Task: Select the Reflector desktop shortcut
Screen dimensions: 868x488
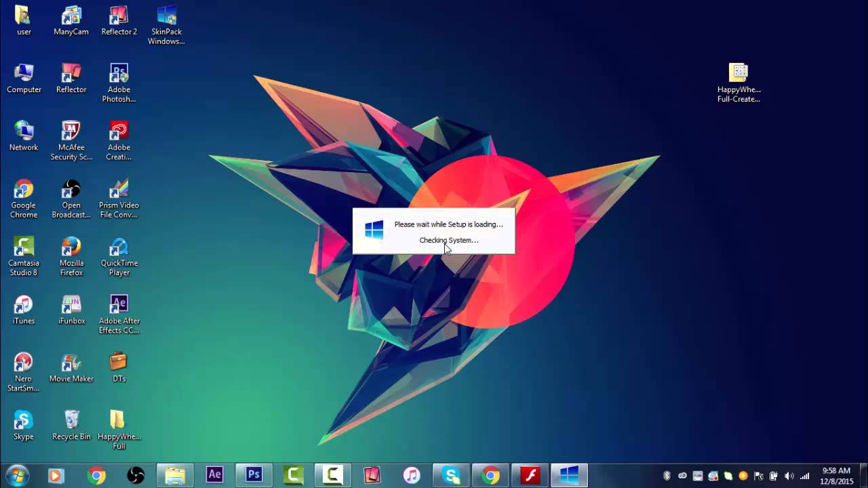Action: [x=71, y=79]
